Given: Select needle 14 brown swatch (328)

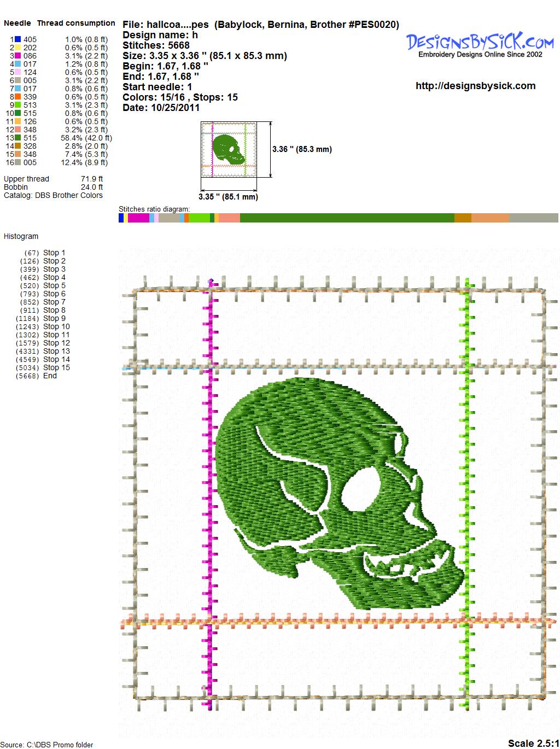Looking at the screenshot, I should pos(18,146).
